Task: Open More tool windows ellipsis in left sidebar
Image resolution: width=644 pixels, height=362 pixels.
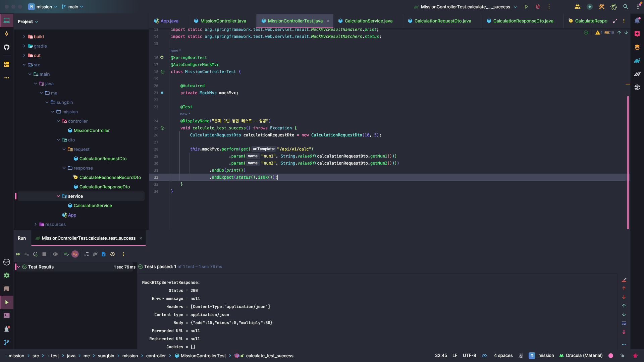Action: coord(7,78)
